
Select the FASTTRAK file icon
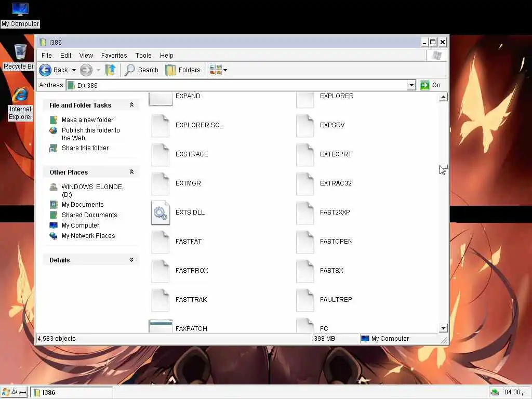(x=161, y=300)
